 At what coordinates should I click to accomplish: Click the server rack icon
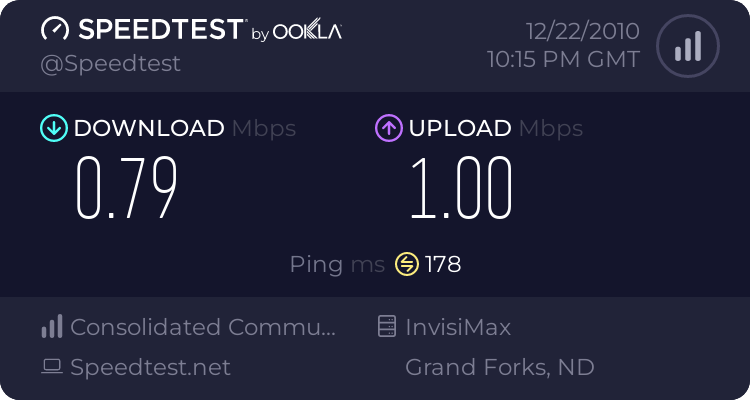[387, 327]
